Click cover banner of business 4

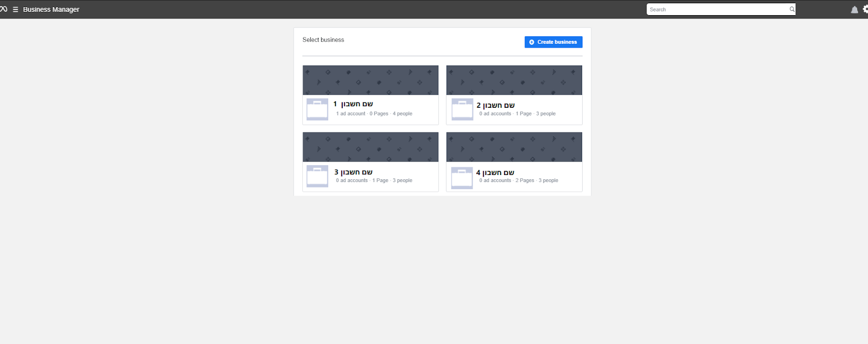[514, 147]
